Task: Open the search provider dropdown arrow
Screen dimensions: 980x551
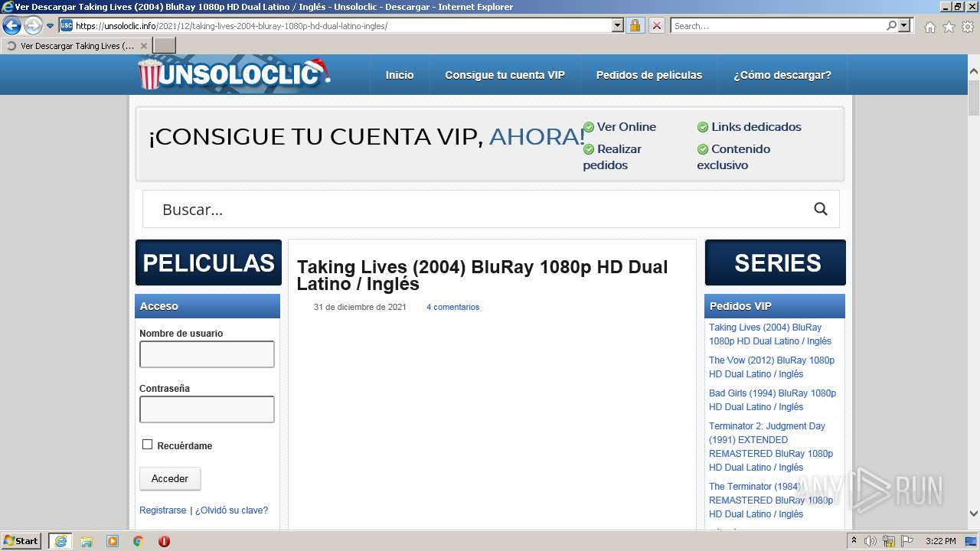Action: tap(905, 26)
